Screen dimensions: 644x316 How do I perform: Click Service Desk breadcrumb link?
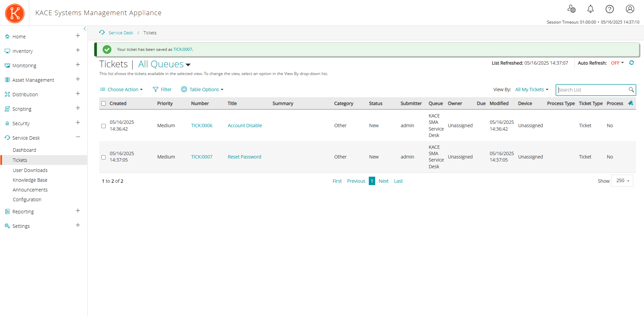click(x=121, y=33)
